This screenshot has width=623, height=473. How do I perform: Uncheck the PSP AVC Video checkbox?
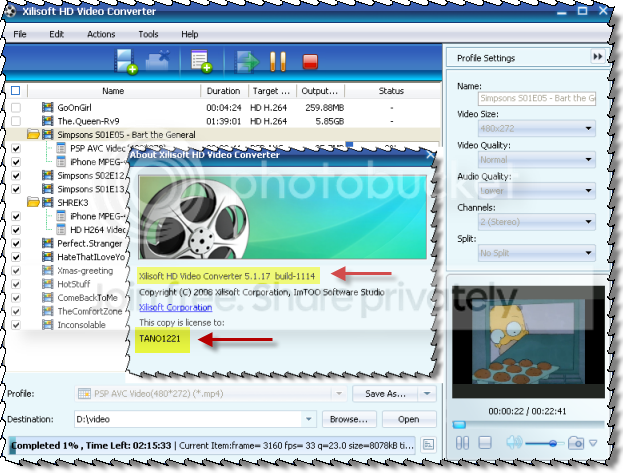pos(16,148)
